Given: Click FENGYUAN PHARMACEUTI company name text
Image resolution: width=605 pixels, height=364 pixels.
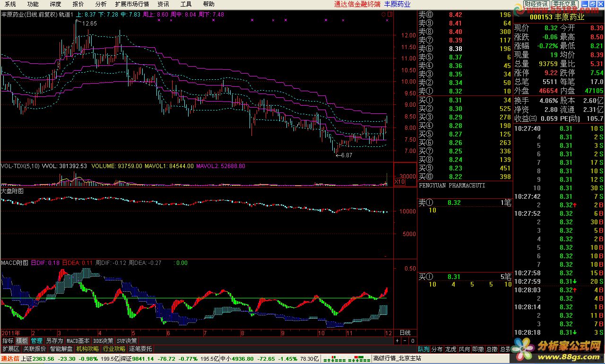Looking at the screenshot, I should 452,186.
